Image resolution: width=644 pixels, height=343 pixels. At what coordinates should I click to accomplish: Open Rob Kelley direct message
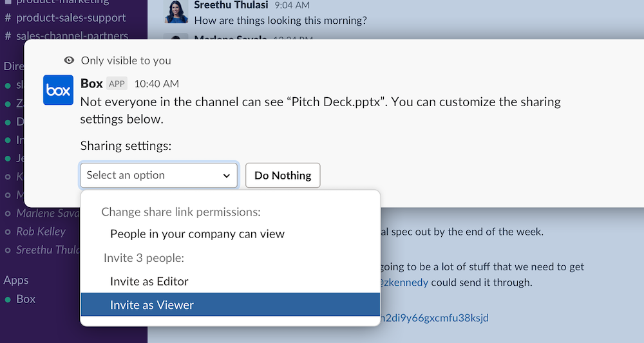click(41, 232)
